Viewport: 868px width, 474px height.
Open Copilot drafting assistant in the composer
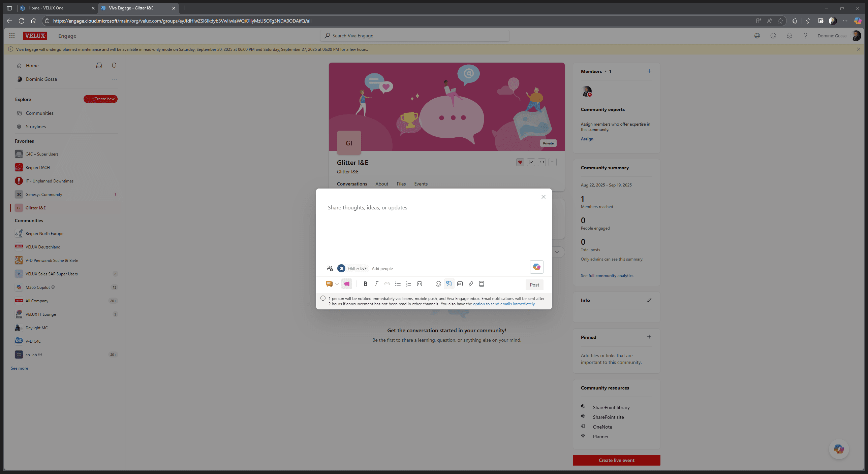click(536, 267)
